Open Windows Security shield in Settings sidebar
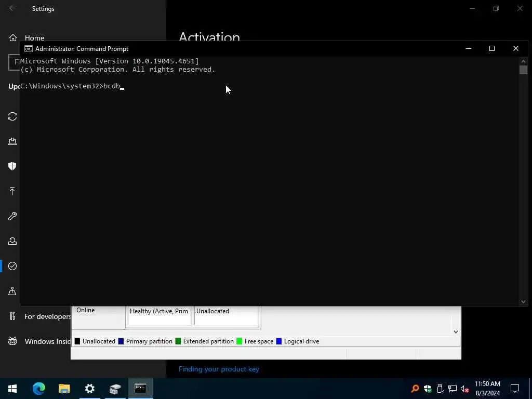532x399 pixels. pos(12,166)
